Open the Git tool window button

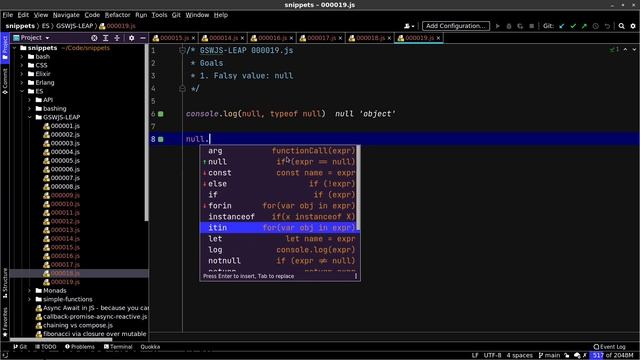tap(20, 347)
